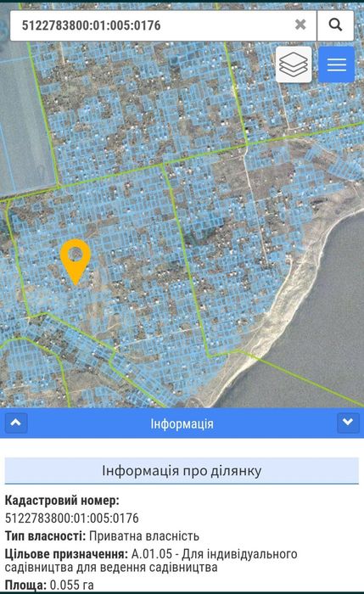
Task: Click the Цільове призначення description text
Action: coord(151,561)
